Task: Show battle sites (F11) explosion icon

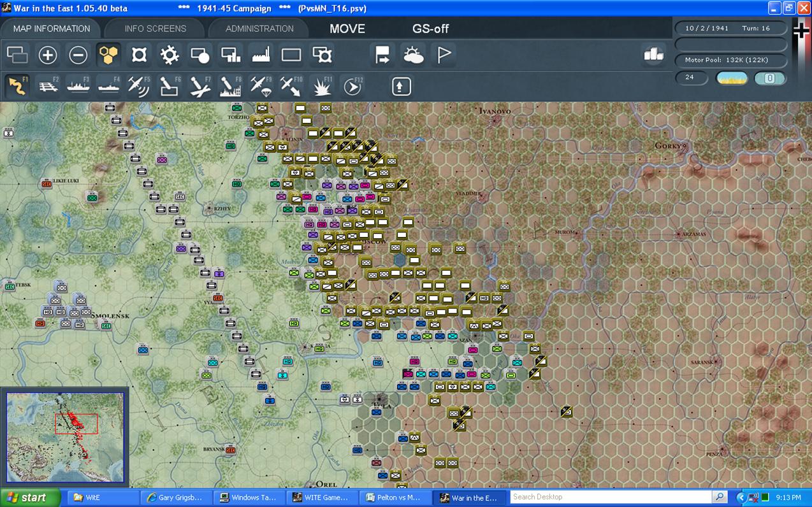Action: [321, 86]
